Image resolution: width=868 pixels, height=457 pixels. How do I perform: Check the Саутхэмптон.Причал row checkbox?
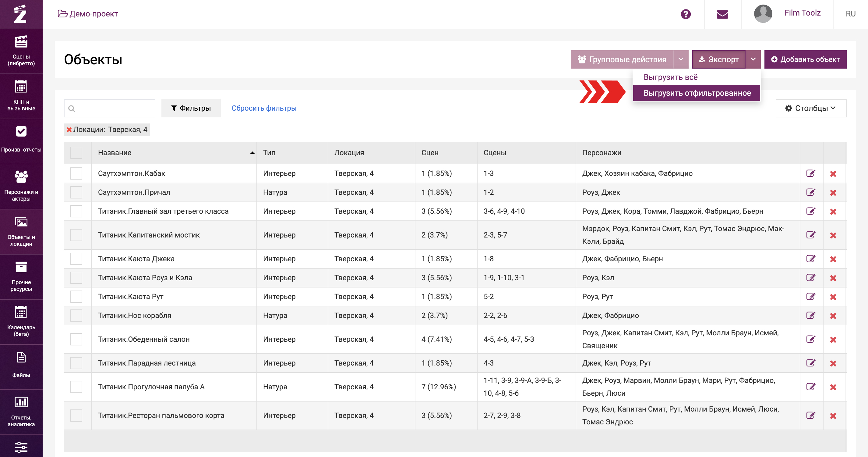76,192
